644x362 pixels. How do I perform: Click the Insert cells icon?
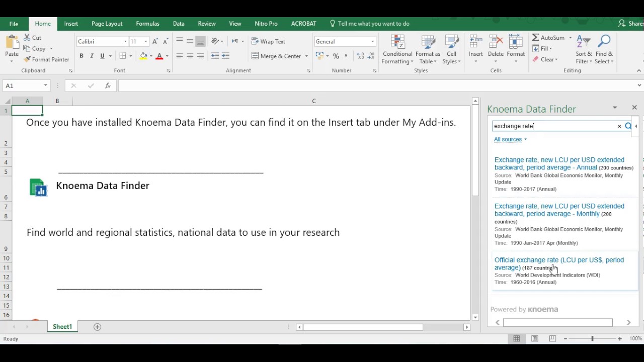point(475,43)
